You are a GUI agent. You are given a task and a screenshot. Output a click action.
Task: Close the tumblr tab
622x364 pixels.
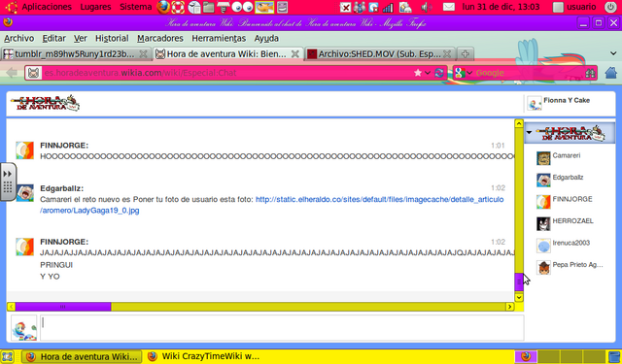coord(143,53)
